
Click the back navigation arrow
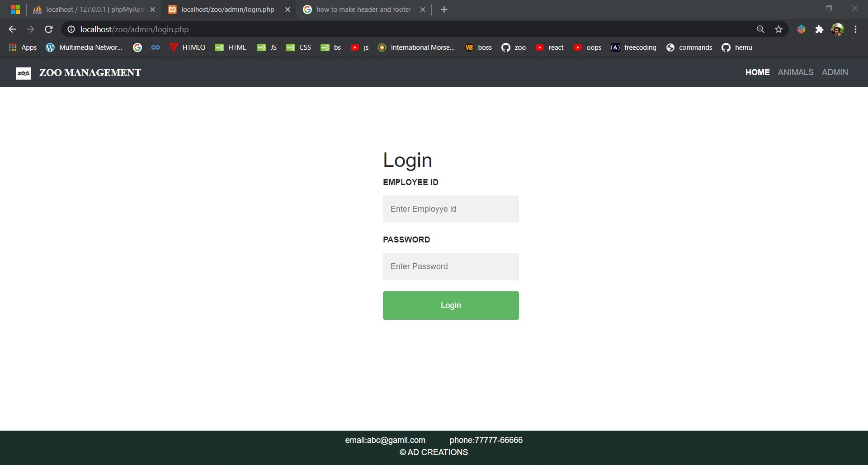12,29
